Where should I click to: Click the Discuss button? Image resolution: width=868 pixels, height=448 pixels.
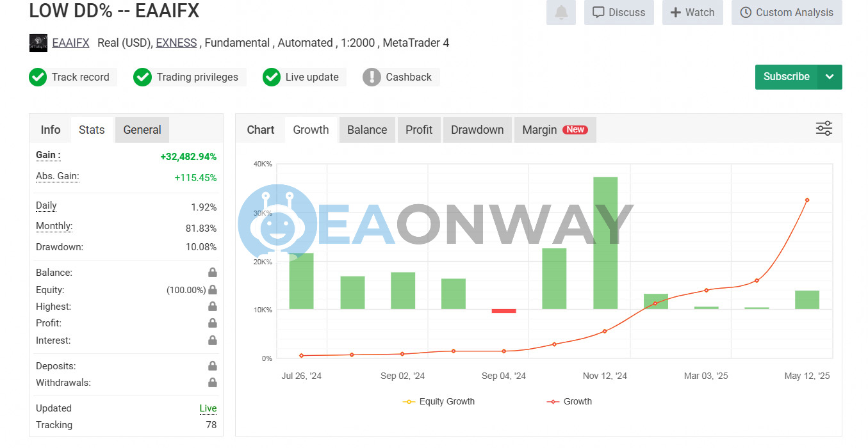coord(619,12)
